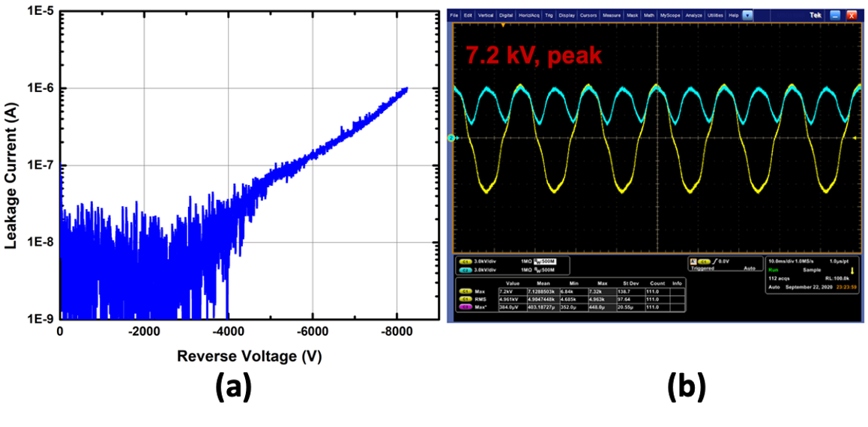868x427 pixels.
Task: Click the yellow acquisition indicator icon in horizontal readout
Action: [850, 269]
